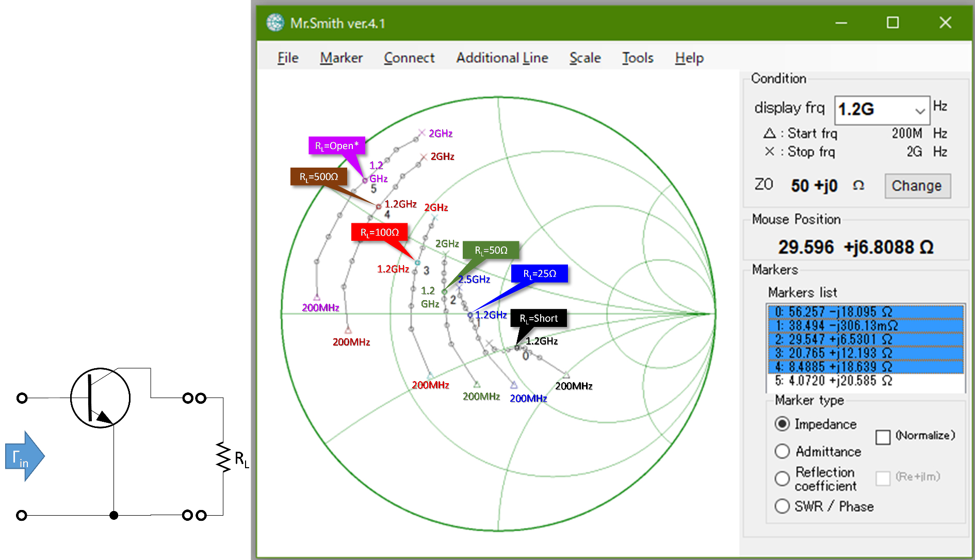This screenshot has height=560, width=975.
Task: Click the RL=50Ω label
Action: click(491, 250)
